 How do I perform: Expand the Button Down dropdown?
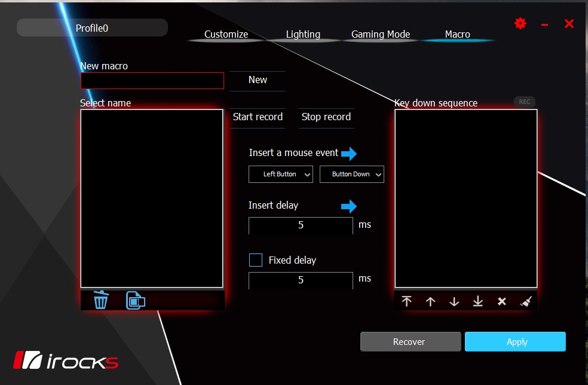tap(352, 174)
